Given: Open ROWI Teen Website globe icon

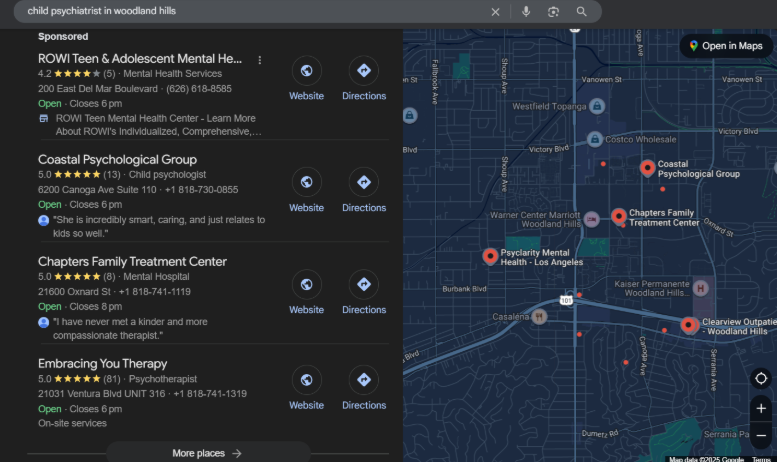Looking at the screenshot, I should click(x=306, y=71).
